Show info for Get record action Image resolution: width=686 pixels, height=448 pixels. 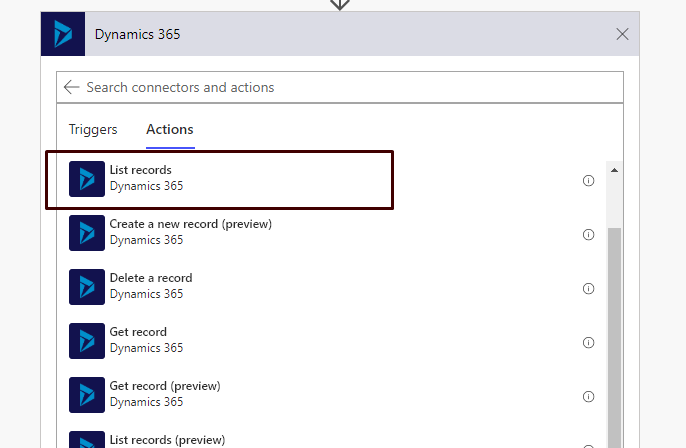(588, 343)
